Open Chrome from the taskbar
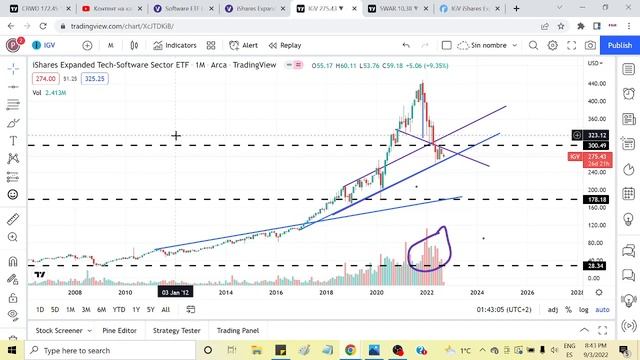 coord(350,350)
